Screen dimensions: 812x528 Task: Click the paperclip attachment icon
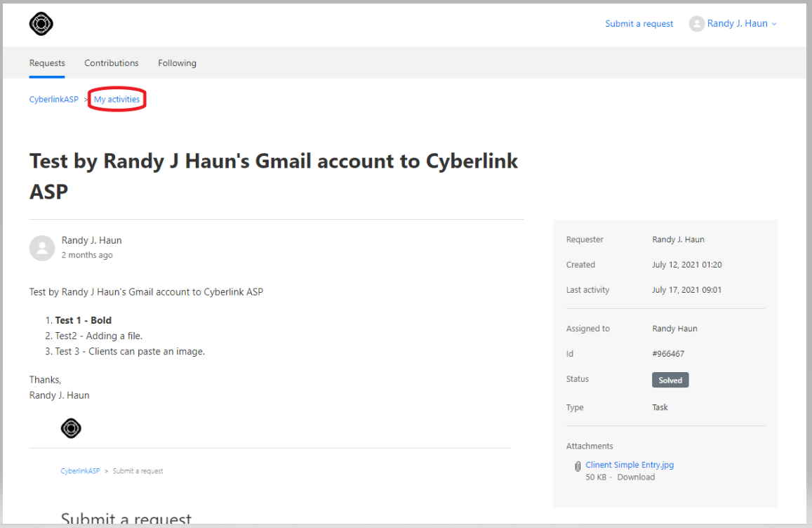pos(578,466)
